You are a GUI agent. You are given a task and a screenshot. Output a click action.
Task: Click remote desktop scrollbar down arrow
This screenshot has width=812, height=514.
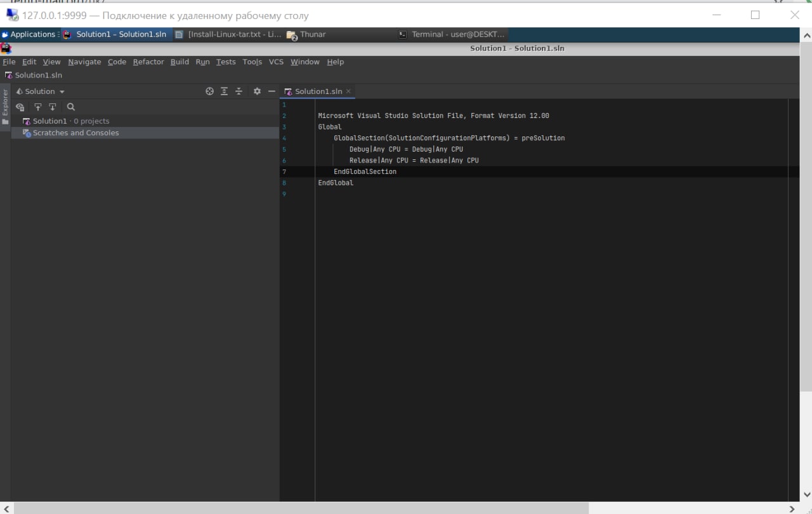tap(806, 494)
